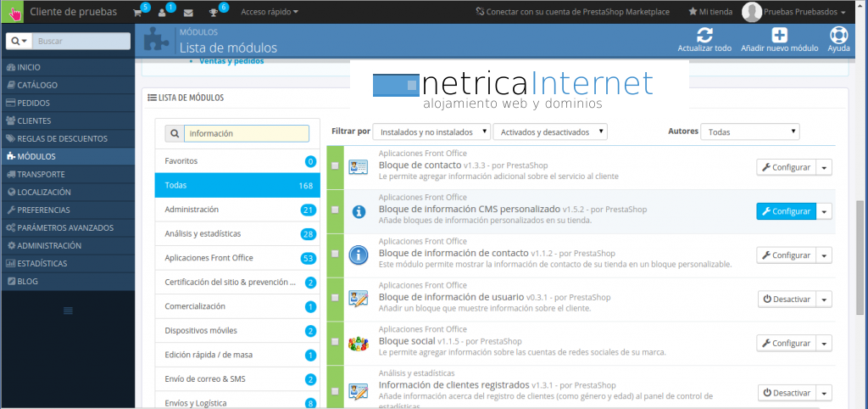
Task: Tick the Bloque de contacto checkbox
Action: point(335,165)
